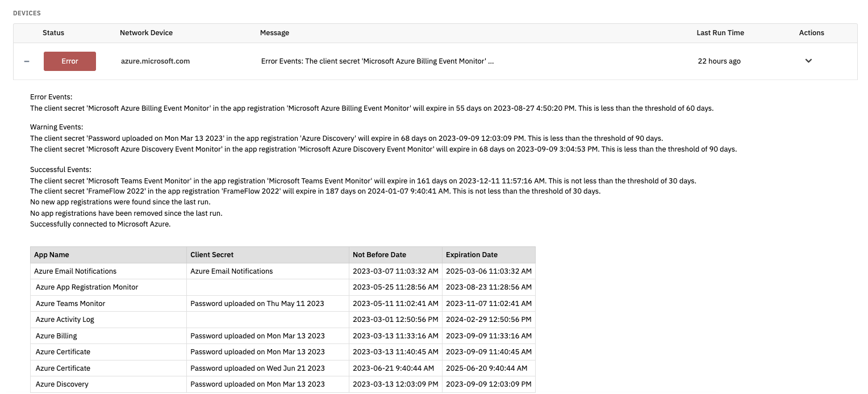Click not-before date 2023-03-01 12:50:56 PM
The width and height of the screenshot is (868, 394).
click(x=395, y=320)
